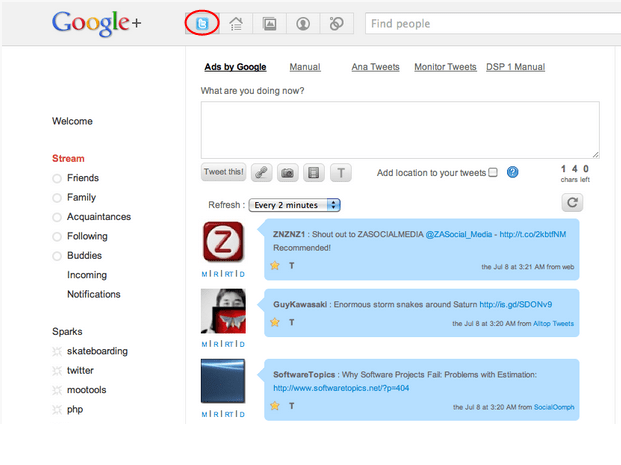Click the Welcome link in the sidebar
The image size is (621, 465).
72,121
